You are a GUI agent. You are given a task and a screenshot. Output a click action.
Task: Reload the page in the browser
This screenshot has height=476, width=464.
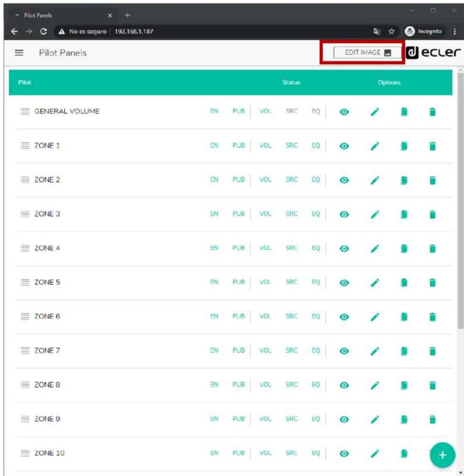coord(43,31)
